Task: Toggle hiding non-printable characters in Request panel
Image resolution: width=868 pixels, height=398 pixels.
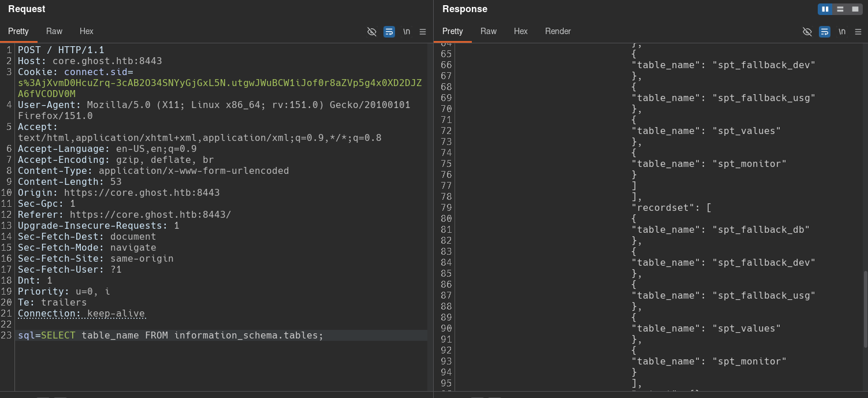Action: pos(372,31)
